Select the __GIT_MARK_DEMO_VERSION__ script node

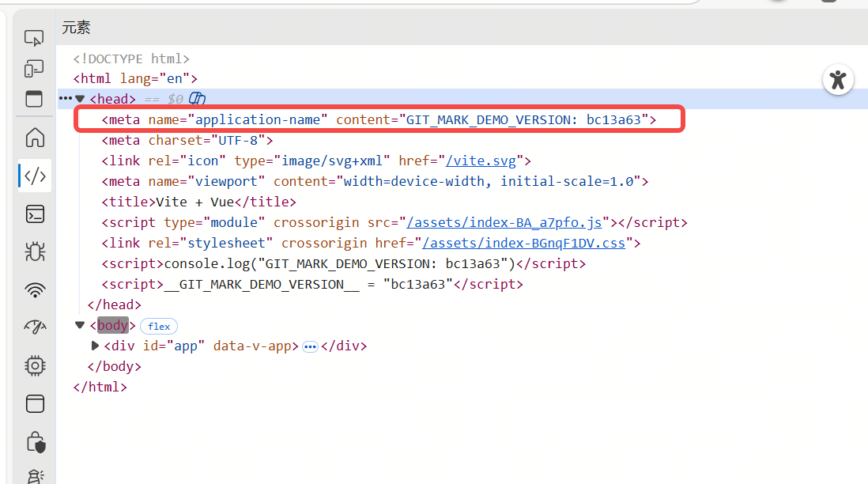point(312,284)
